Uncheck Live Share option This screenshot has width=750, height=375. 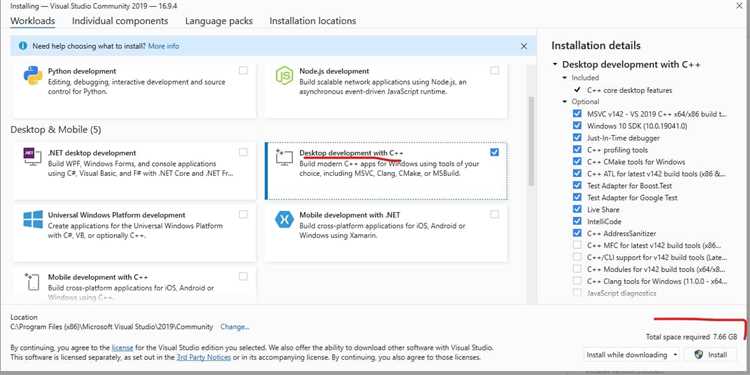[577, 210]
